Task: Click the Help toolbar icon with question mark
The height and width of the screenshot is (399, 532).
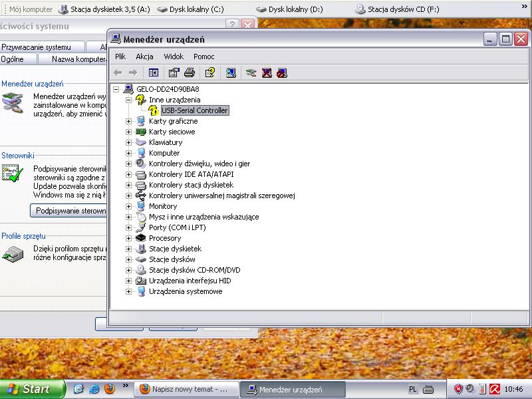Action: click(210, 72)
